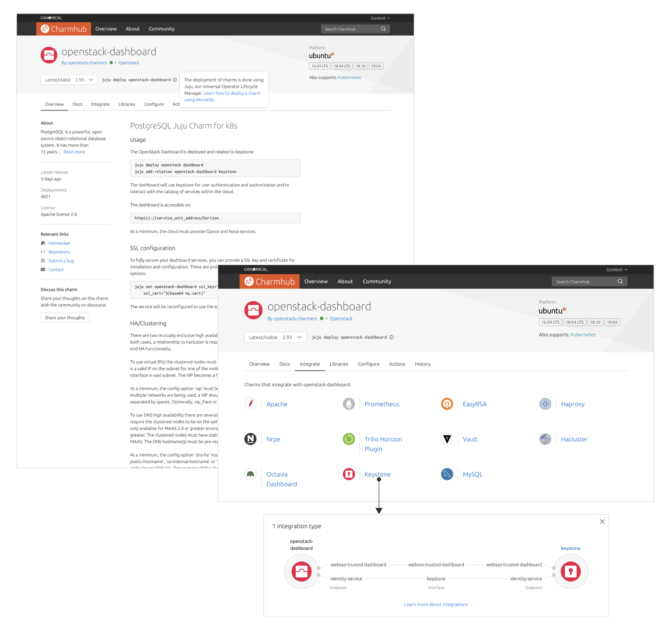The image size is (672, 634).
Task: Click the Haproxy charm icon
Action: point(545,404)
